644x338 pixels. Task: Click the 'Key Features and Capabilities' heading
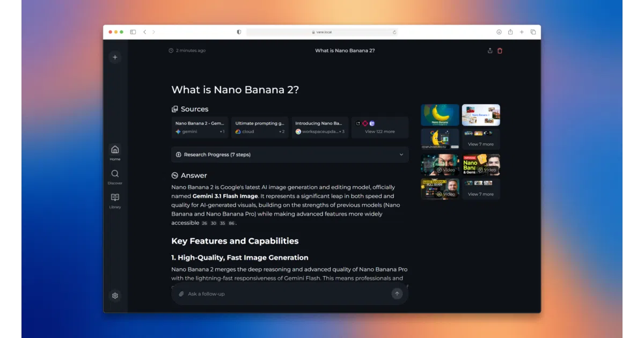(x=235, y=241)
